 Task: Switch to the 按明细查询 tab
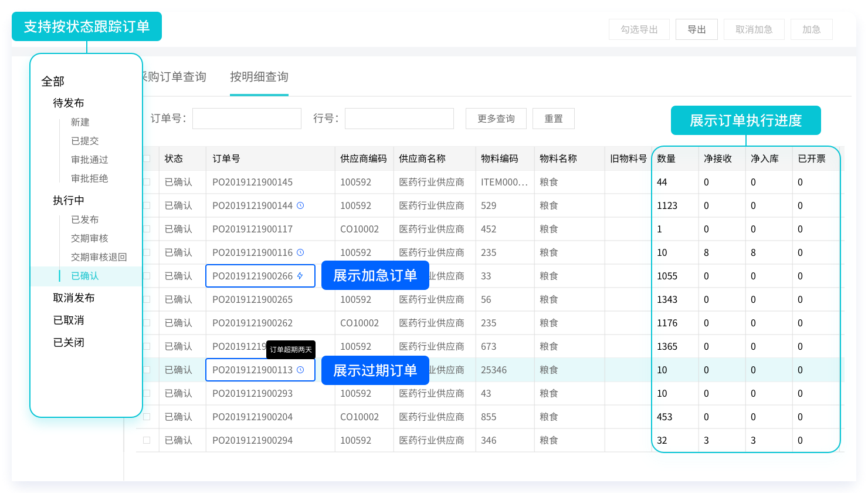tap(259, 77)
